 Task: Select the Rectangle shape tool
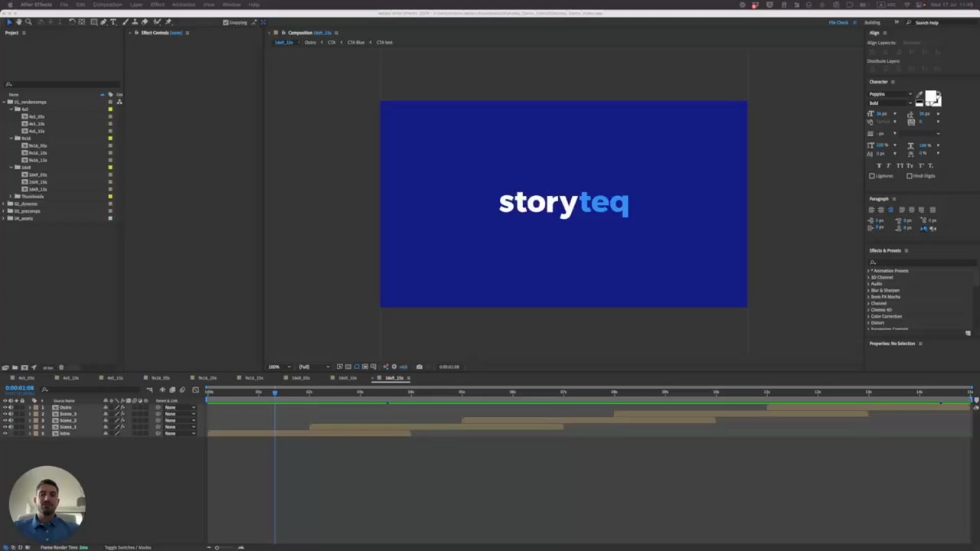94,22
